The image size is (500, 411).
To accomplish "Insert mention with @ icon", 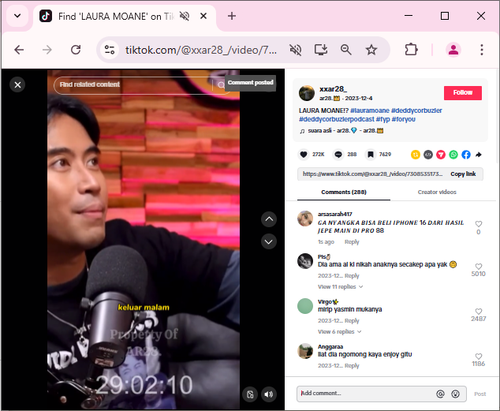I will tap(440, 394).
